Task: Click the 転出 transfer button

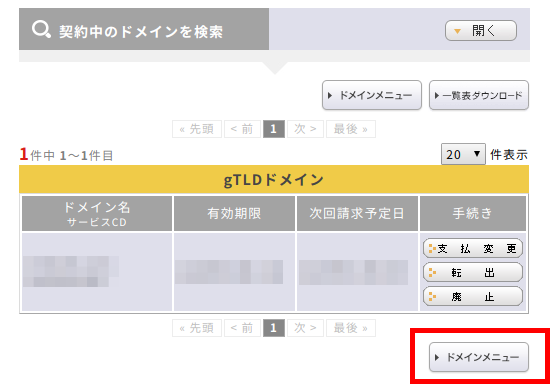Action: coord(473,273)
